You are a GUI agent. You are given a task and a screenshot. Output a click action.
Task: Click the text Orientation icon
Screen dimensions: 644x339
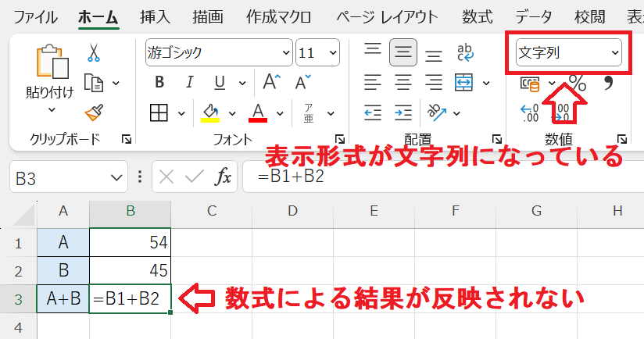click(436, 112)
